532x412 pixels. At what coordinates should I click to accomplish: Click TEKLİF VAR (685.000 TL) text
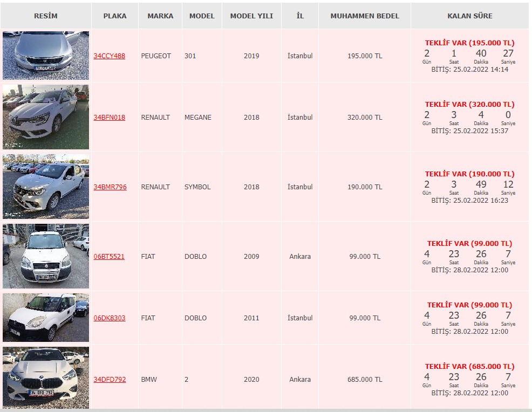pos(469,367)
